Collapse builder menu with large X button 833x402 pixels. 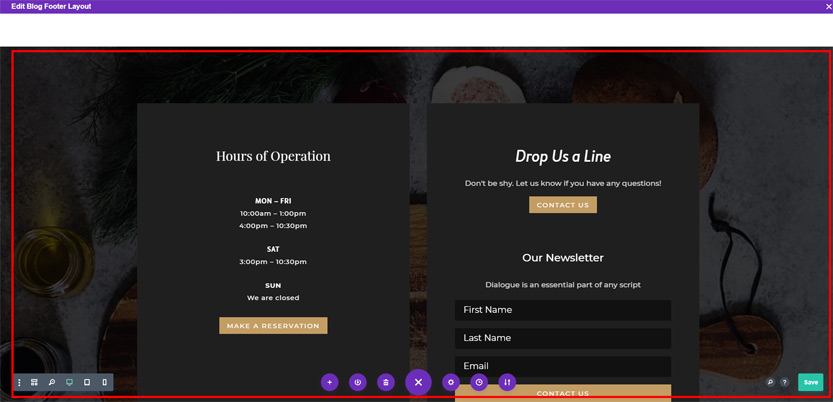pyautogui.click(x=418, y=382)
